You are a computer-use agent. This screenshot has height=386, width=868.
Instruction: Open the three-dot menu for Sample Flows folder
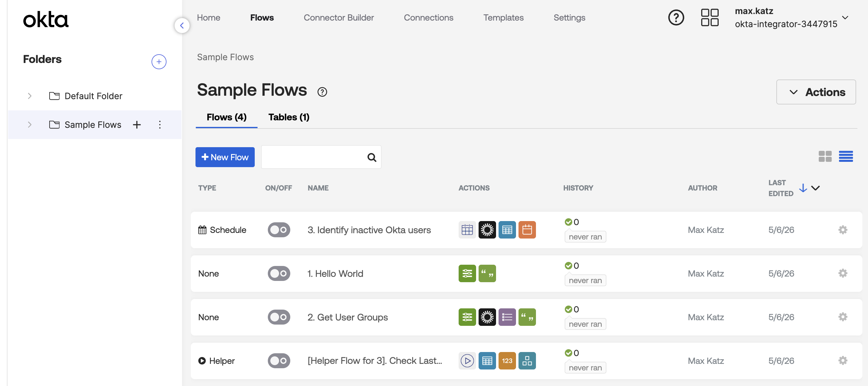(160, 125)
